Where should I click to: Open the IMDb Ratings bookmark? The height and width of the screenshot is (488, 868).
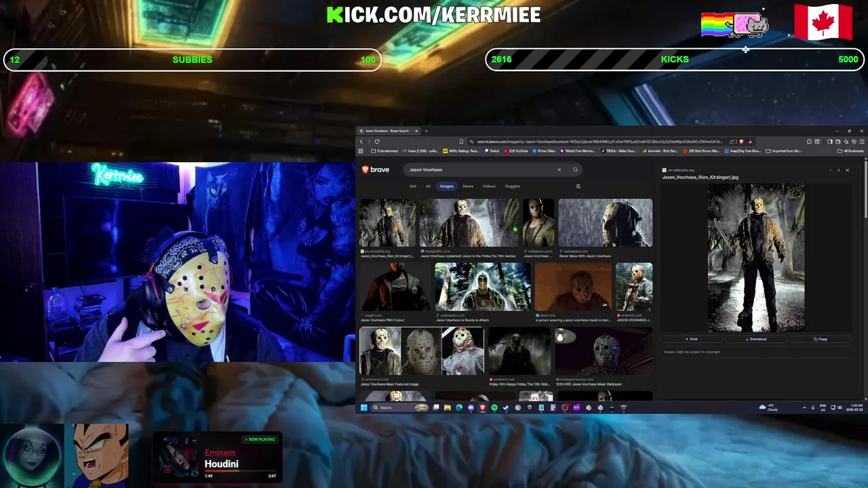pos(460,150)
